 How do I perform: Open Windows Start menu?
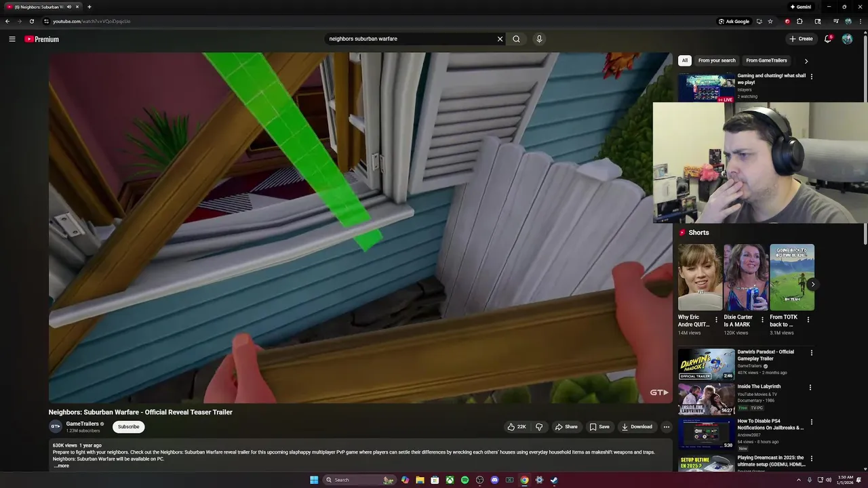(x=314, y=480)
